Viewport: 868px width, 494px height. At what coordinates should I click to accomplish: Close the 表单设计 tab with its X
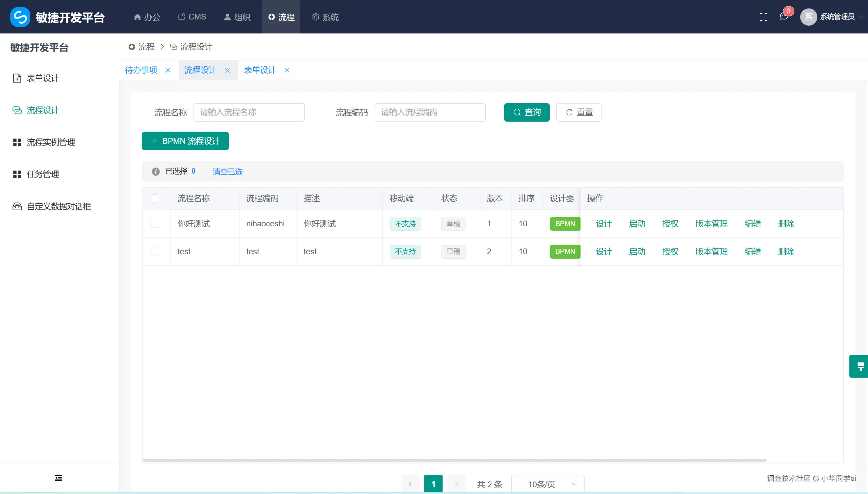(287, 70)
